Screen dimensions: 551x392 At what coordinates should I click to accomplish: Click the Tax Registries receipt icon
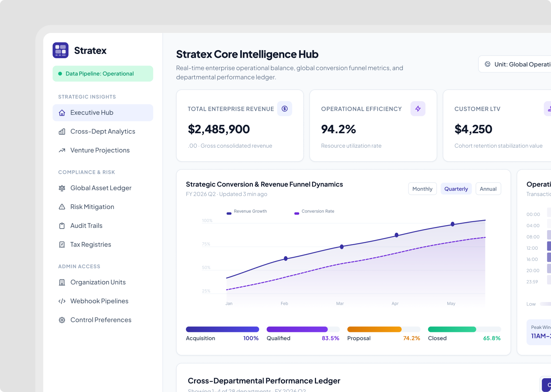tap(62, 245)
